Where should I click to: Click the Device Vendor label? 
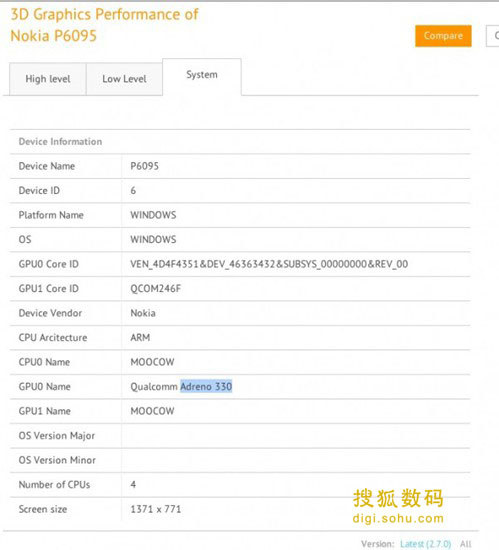(x=50, y=313)
